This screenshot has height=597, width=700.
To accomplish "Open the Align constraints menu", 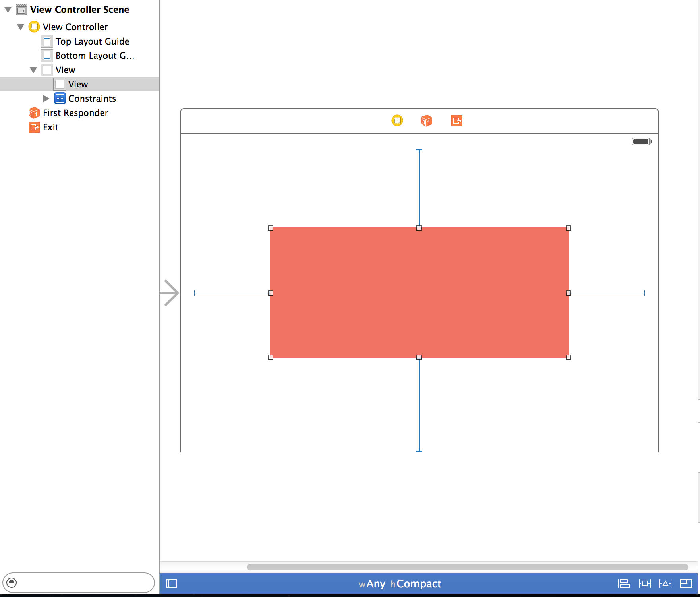I will pyautogui.click(x=624, y=583).
